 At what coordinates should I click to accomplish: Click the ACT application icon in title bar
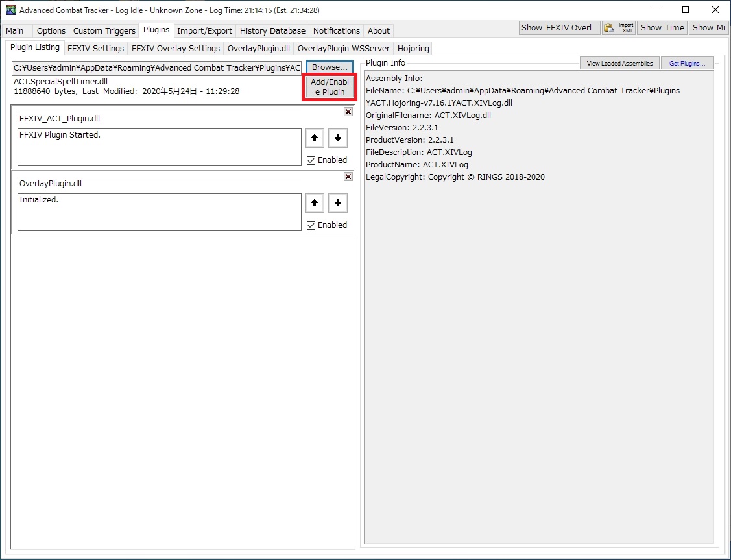point(10,10)
